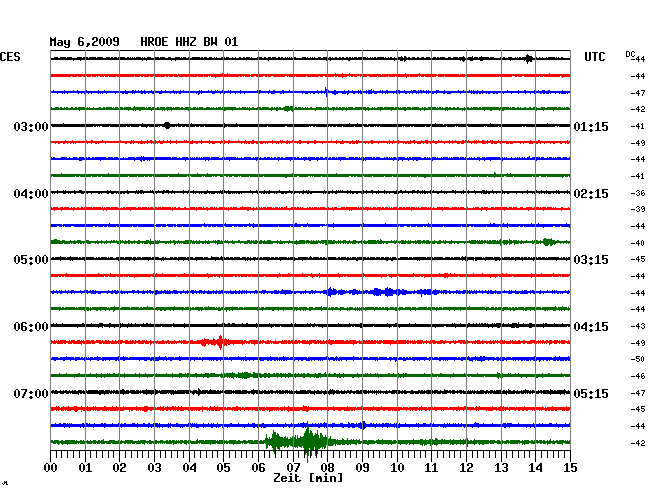Click the DC offset value -36
Screen dimensions: 650x494
tap(638, 193)
